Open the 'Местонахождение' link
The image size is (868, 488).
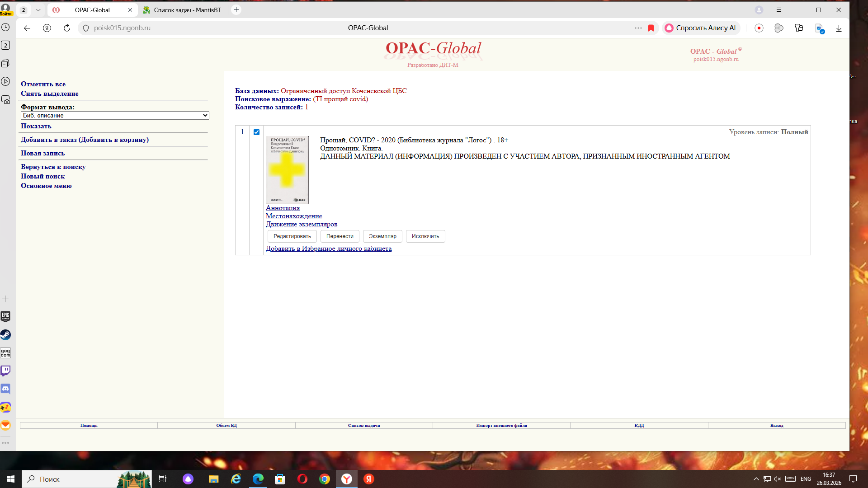pyautogui.click(x=294, y=216)
